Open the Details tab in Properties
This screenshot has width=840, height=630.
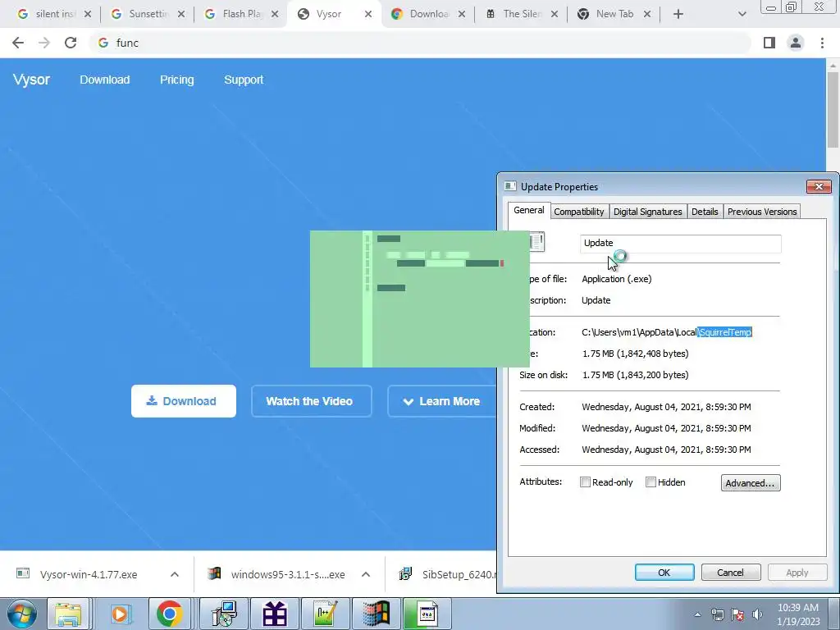705,212
